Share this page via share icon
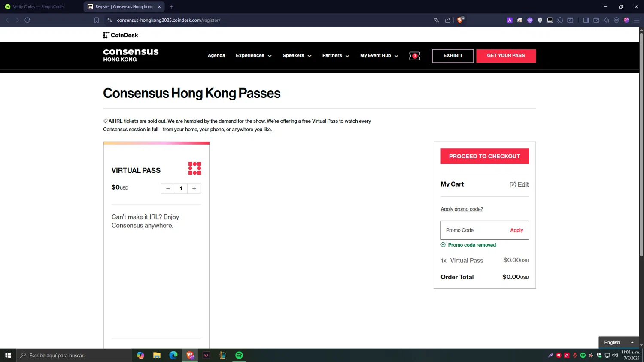Screen dimensions: 644x362 (x=448, y=20)
